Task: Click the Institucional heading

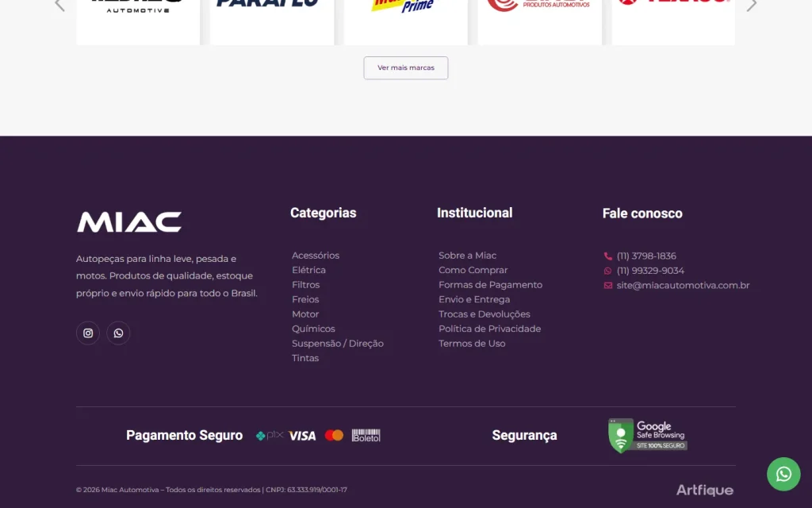Action: click(x=474, y=213)
